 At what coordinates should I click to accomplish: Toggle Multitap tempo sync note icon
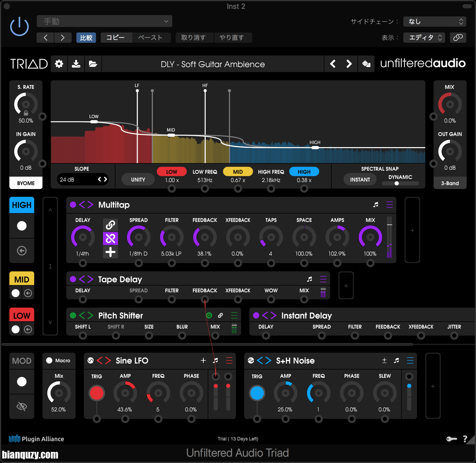[376, 205]
